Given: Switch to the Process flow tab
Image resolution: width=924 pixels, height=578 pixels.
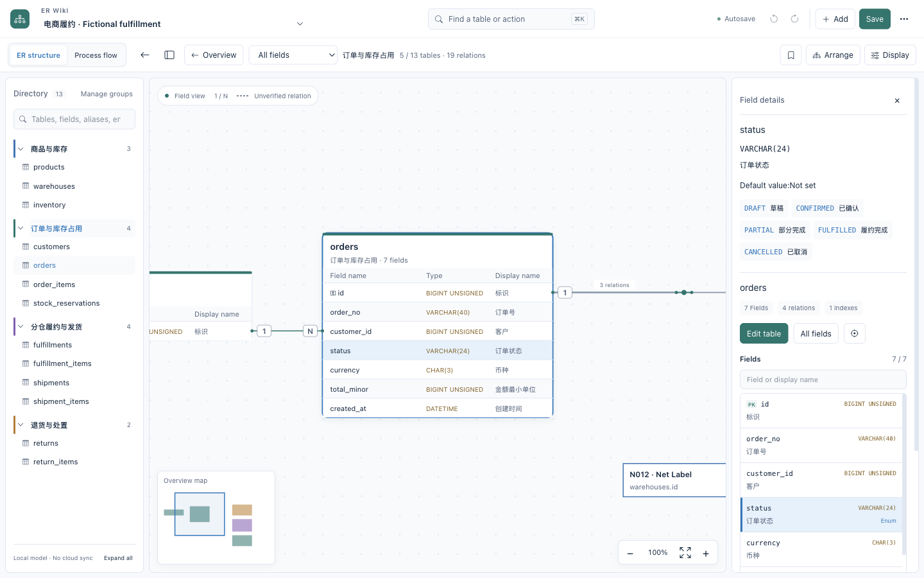Looking at the screenshot, I should click(x=96, y=55).
